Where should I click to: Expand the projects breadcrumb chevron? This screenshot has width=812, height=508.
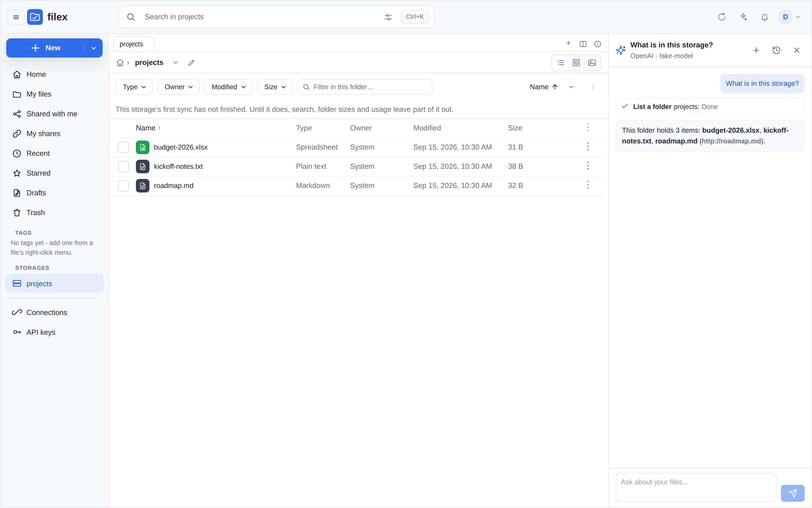point(175,63)
